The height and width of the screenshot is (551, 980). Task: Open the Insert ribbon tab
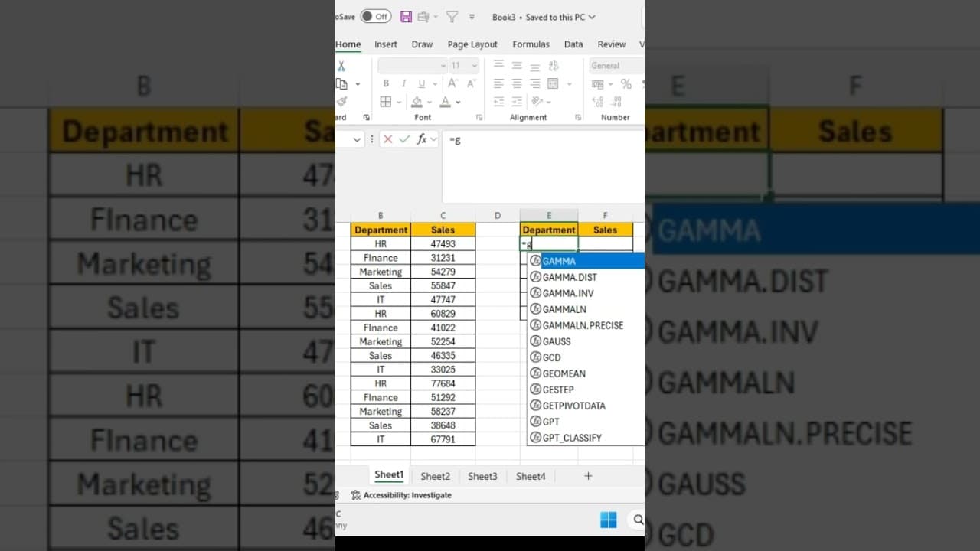click(386, 44)
